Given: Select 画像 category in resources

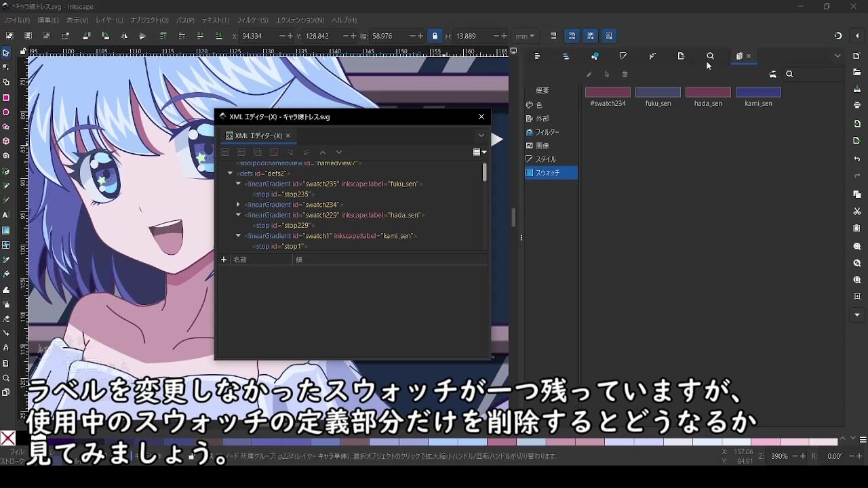Looking at the screenshot, I should 551,146.
